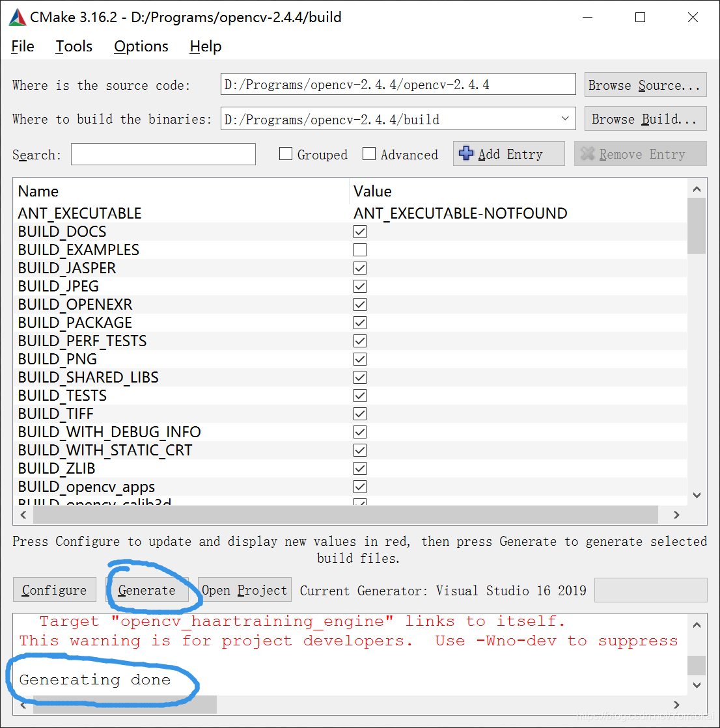Toggle BUILD_WITH_STATIC_CRT checkbox
This screenshot has width=720, height=728.
coord(360,450)
